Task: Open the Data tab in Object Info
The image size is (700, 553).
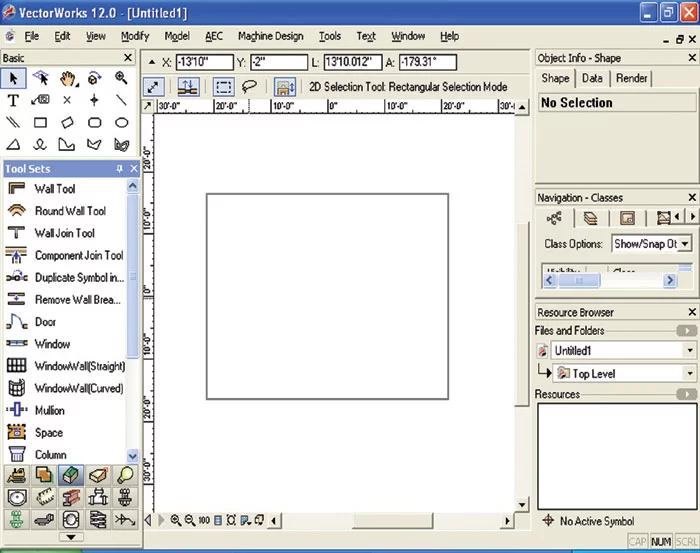Action: pyautogui.click(x=592, y=78)
